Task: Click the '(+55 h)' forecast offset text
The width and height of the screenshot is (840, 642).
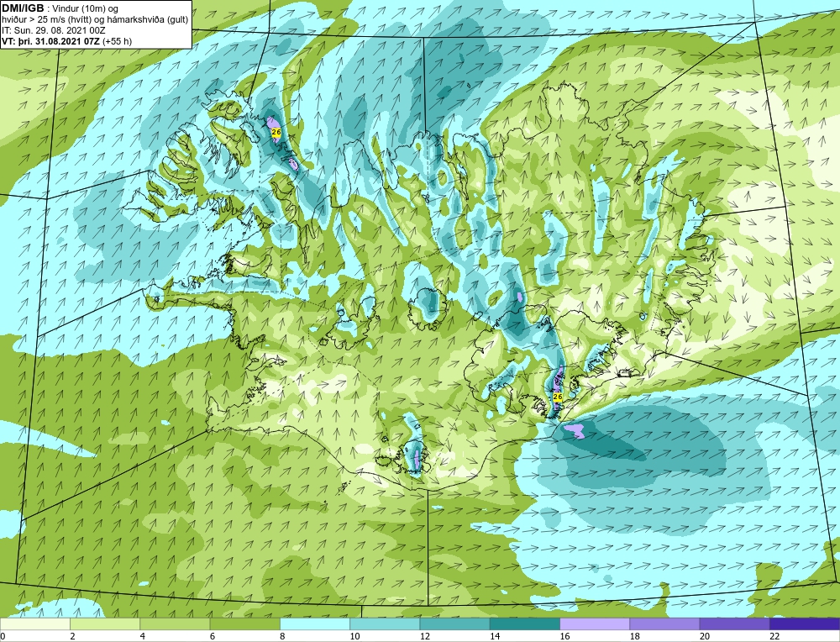Action: pos(118,40)
